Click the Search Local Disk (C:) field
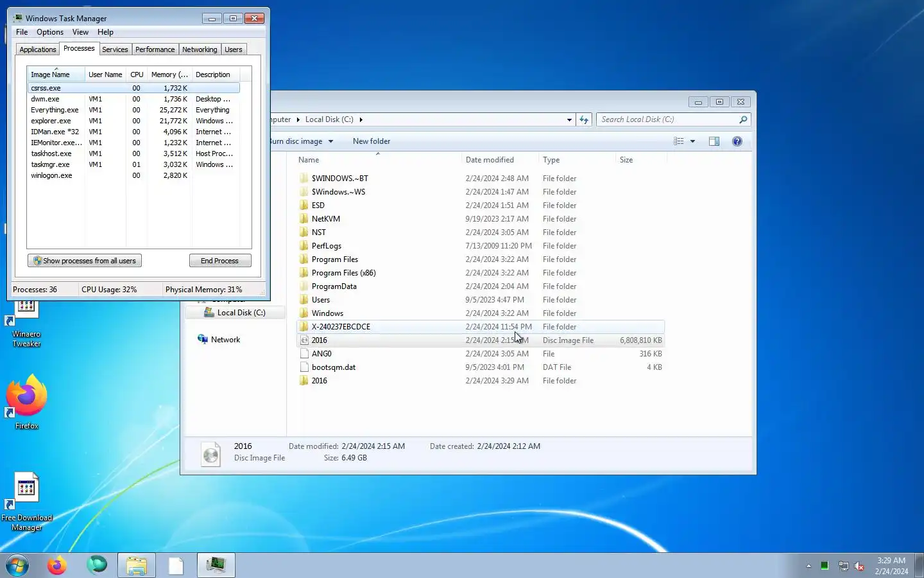Image resolution: width=924 pixels, height=578 pixels. (667, 119)
